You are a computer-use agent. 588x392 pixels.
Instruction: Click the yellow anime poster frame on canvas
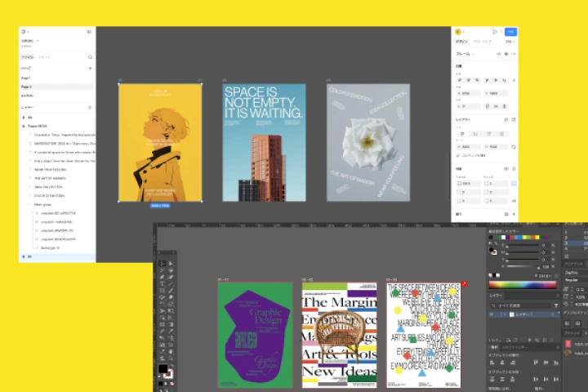pyautogui.click(x=160, y=143)
